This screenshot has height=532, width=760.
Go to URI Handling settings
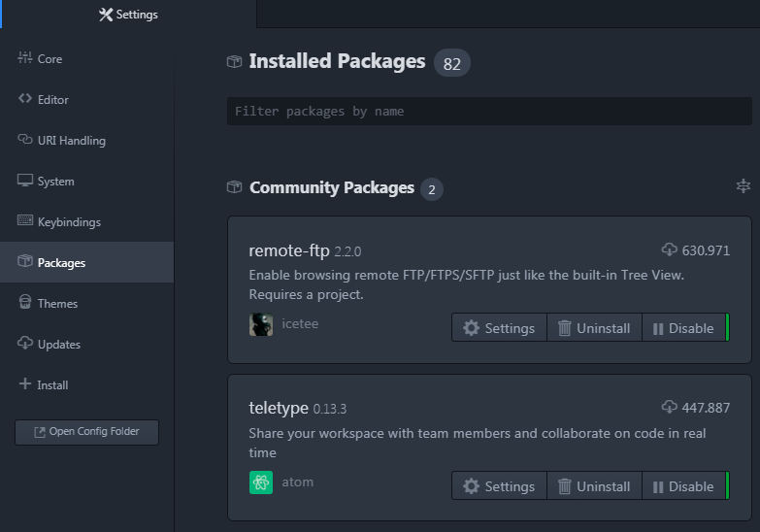click(x=87, y=140)
